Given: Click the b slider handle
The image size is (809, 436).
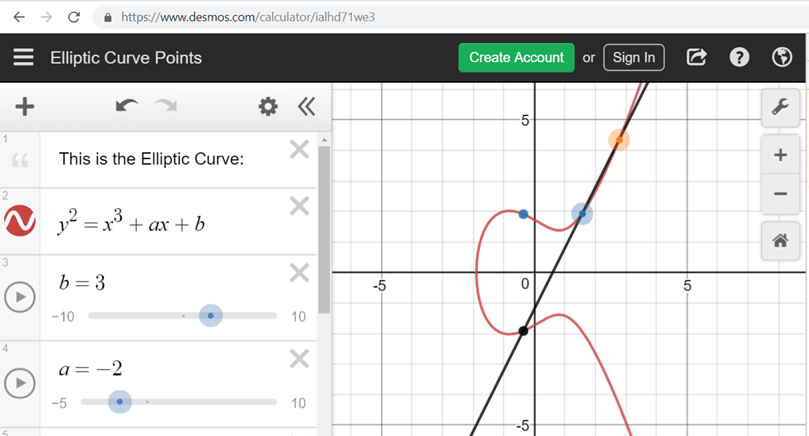Looking at the screenshot, I should point(210,316).
